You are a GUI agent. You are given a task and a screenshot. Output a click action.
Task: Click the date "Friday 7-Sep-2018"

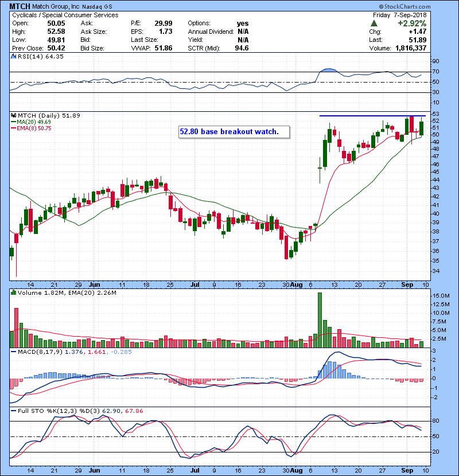(400, 15)
